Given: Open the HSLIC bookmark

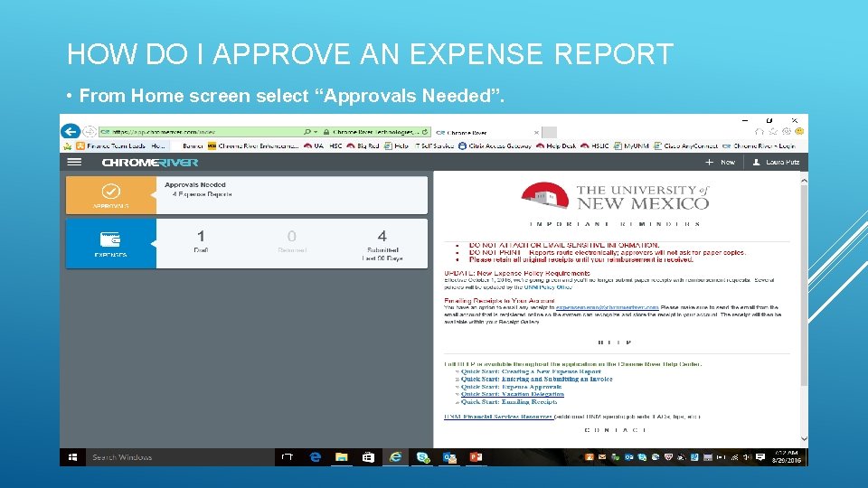Looking at the screenshot, I should point(595,146).
